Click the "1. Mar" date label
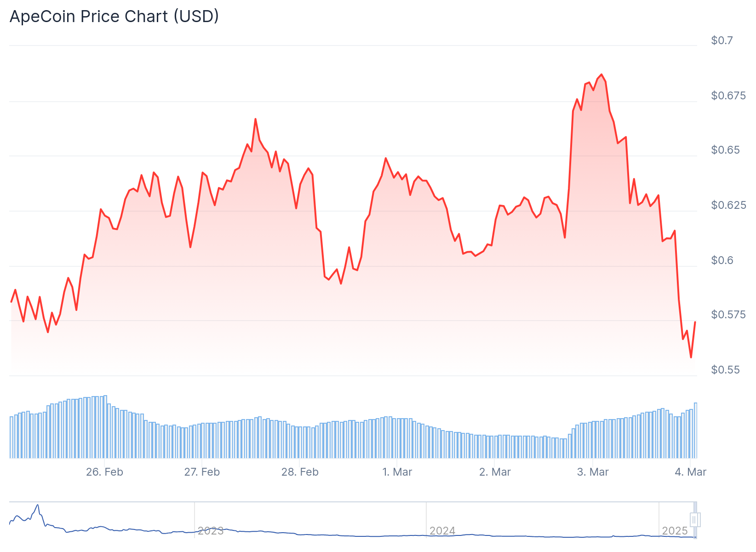Image resolution: width=756 pixels, height=552 pixels. (x=397, y=472)
